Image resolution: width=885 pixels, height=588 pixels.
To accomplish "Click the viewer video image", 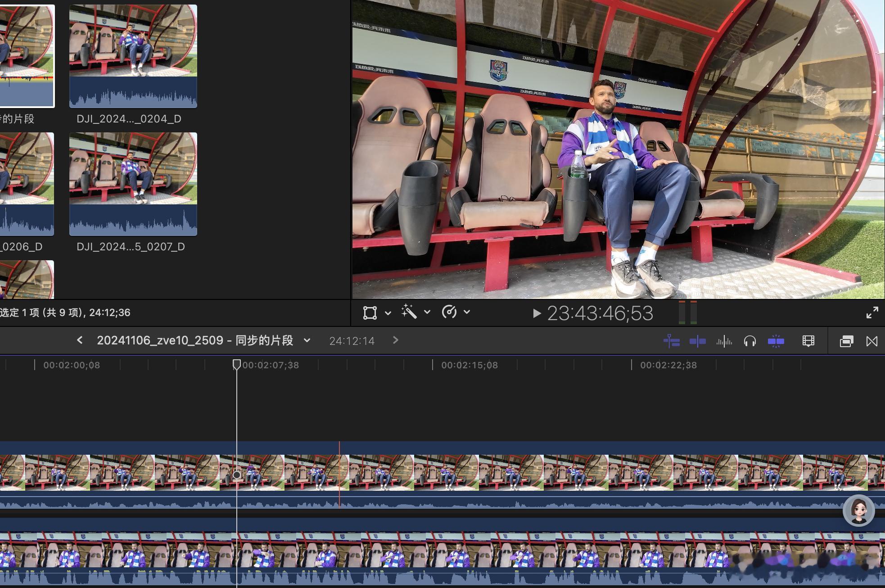I will click(x=618, y=149).
